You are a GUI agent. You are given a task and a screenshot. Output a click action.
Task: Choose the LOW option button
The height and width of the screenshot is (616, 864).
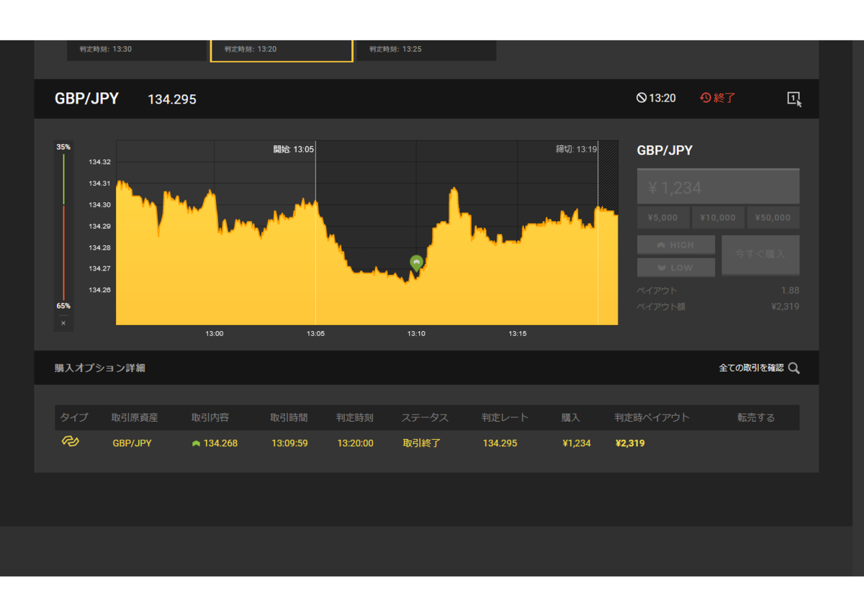pos(676,267)
